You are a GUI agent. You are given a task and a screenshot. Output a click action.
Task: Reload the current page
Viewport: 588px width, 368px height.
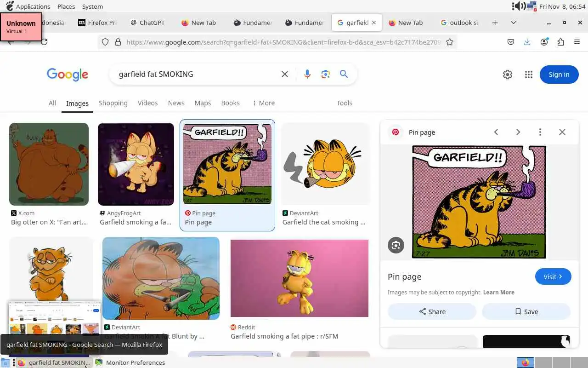(44, 42)
